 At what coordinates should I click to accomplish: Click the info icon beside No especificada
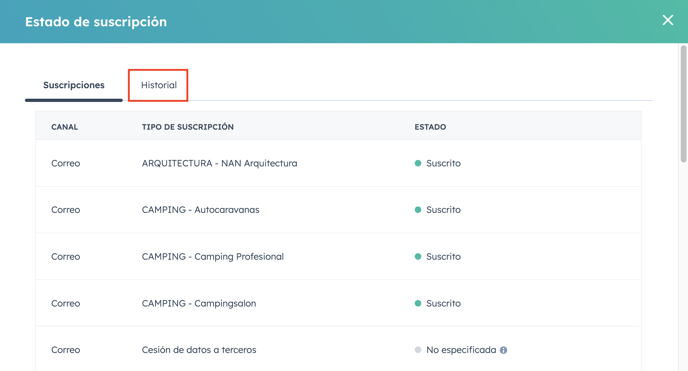503,350
